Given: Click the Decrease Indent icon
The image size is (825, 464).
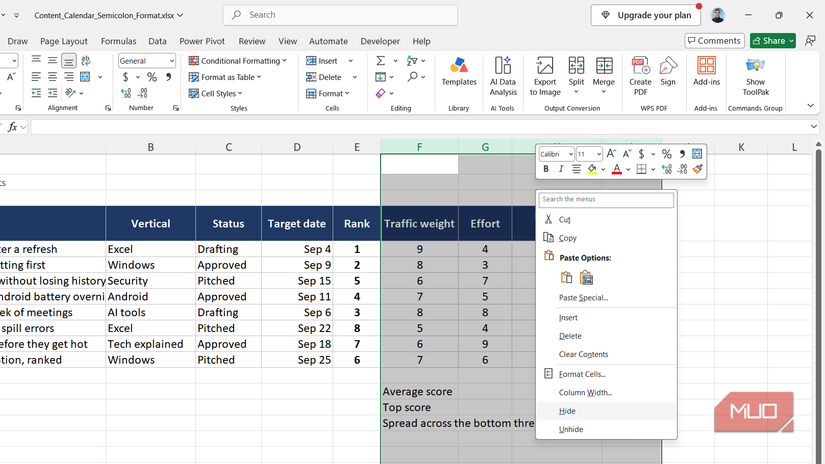Looking at the screenshot, I should (x=36, y=93).
